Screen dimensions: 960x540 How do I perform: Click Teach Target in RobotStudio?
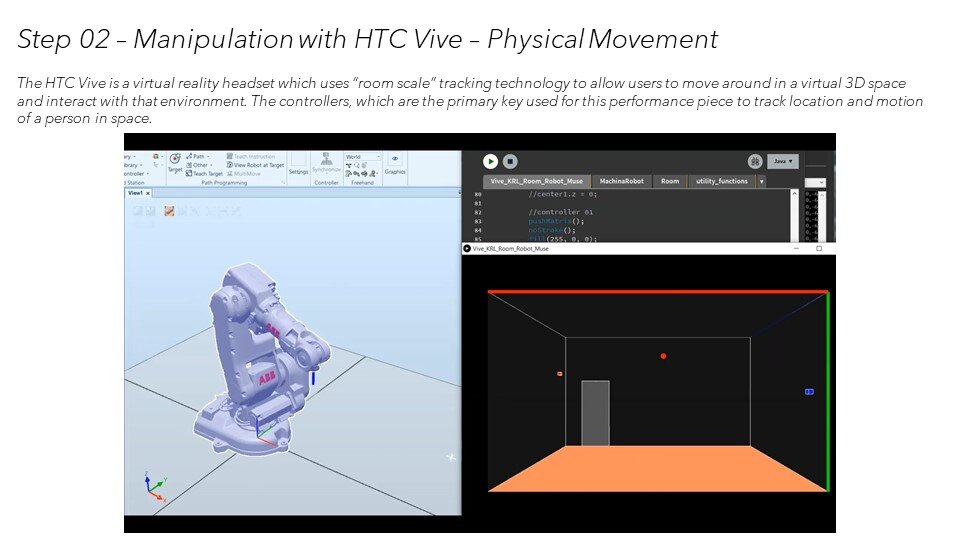[204, 173]
